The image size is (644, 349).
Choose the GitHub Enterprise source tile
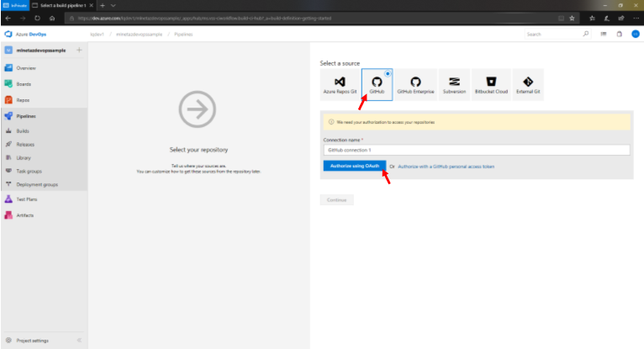point(414,85)
